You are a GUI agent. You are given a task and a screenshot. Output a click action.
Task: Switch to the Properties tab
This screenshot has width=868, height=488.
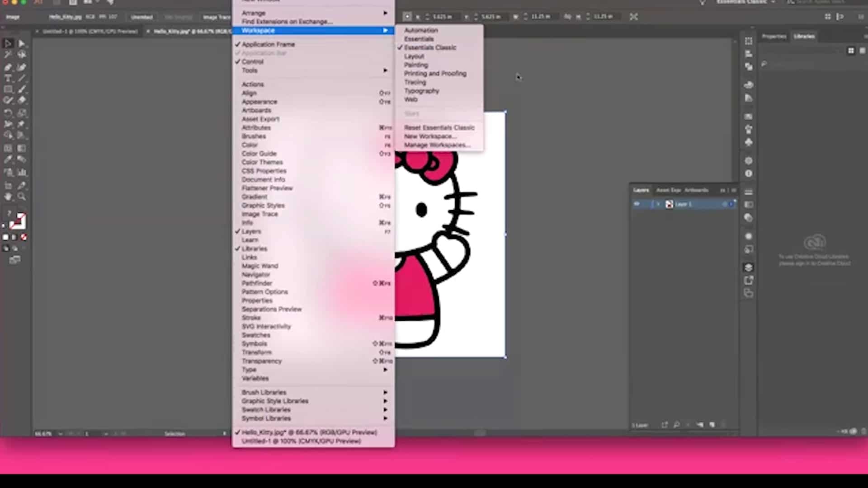[x=774, y=36]
